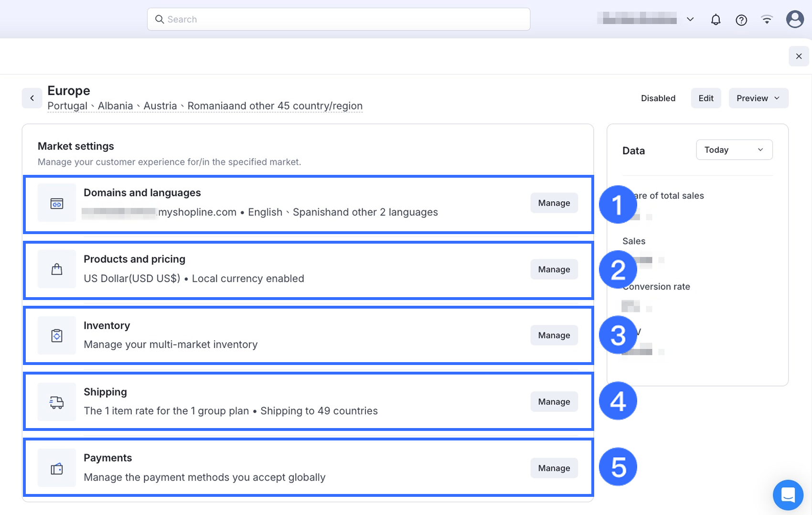Open the live chat support bubble

click(788, 495)
